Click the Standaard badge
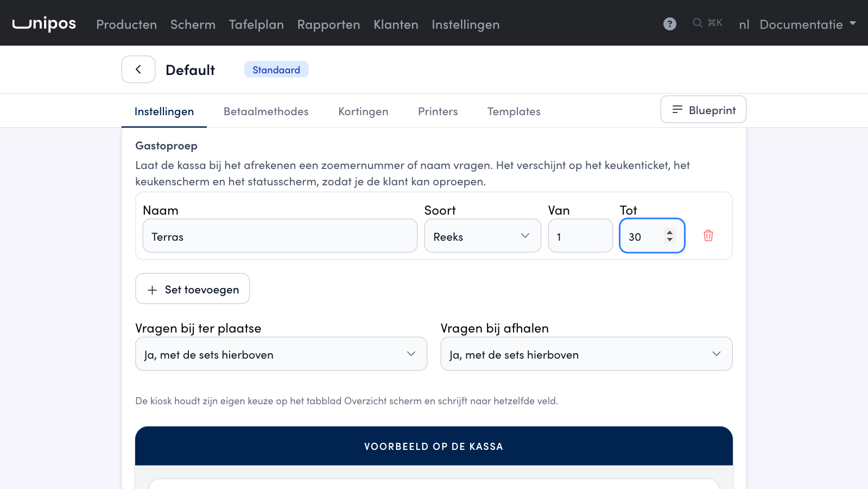The image size is (868, 489). 276,70
